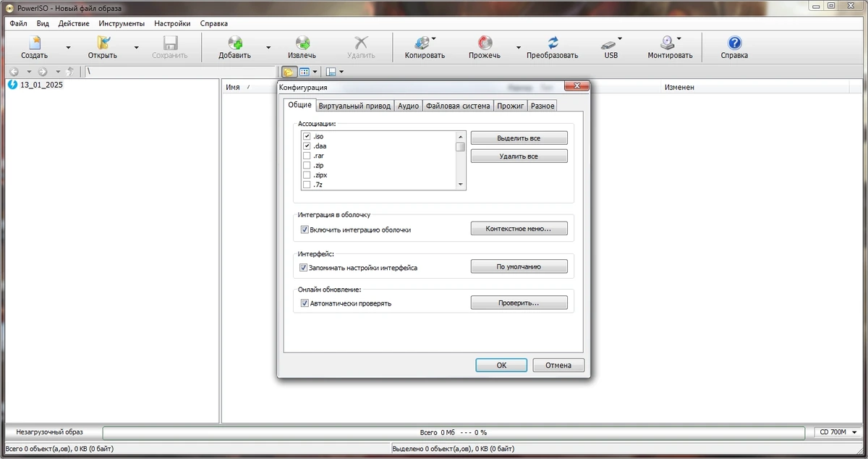Click the Контекстное меню... button
Screen dimensions: 868x459
pos(519,229)
